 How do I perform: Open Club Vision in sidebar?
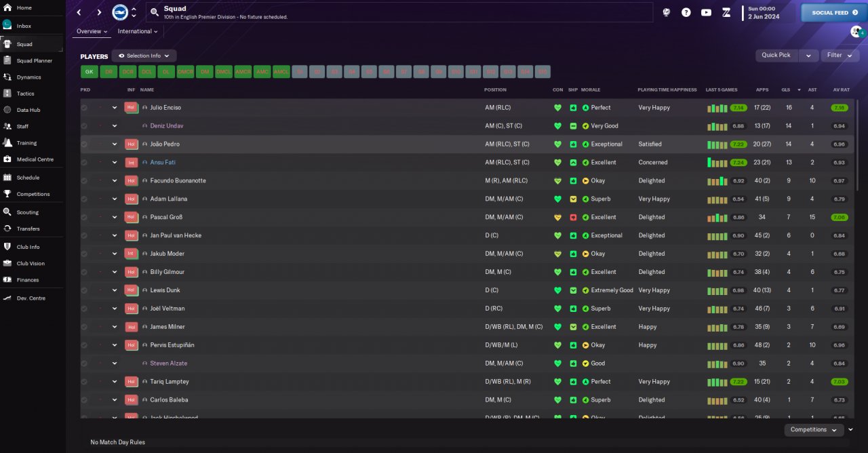point(31,263)
